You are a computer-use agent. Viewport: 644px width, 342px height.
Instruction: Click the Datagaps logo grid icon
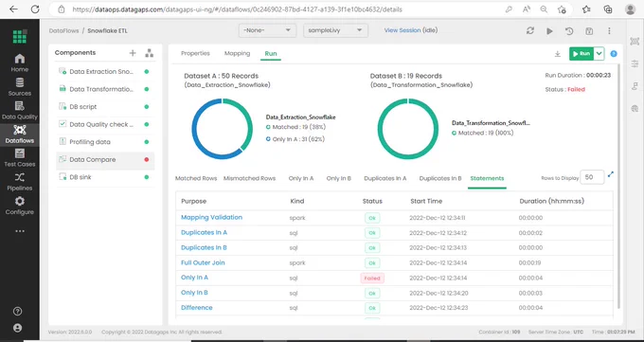(20, 36)
